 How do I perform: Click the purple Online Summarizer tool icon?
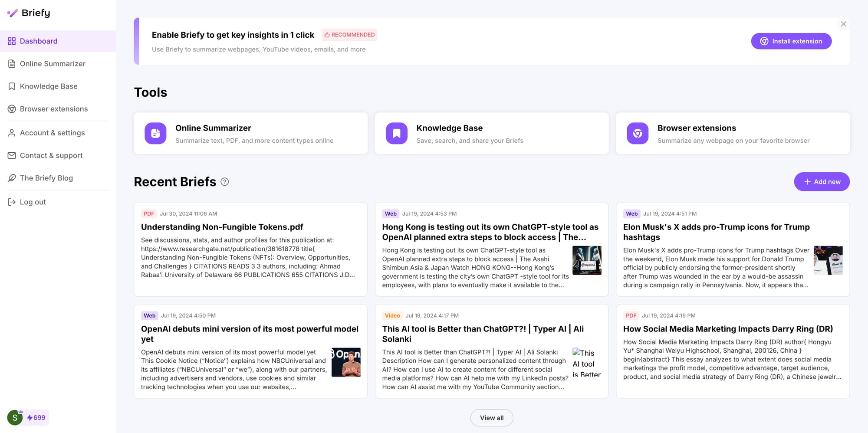155,133
